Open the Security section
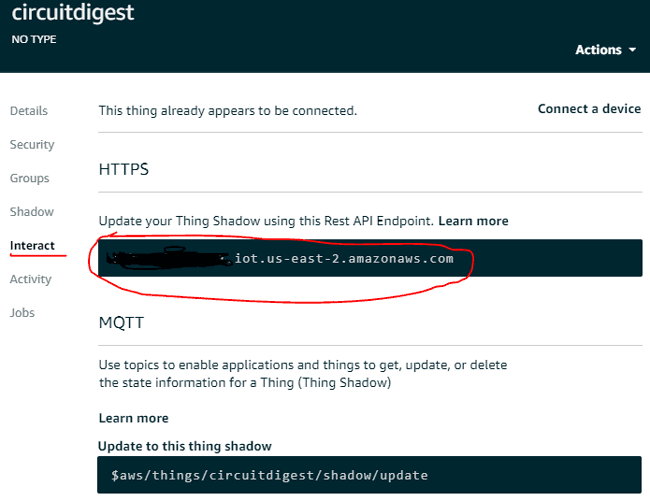The height and width of the screenshot is (501, 650). point(32,145)
